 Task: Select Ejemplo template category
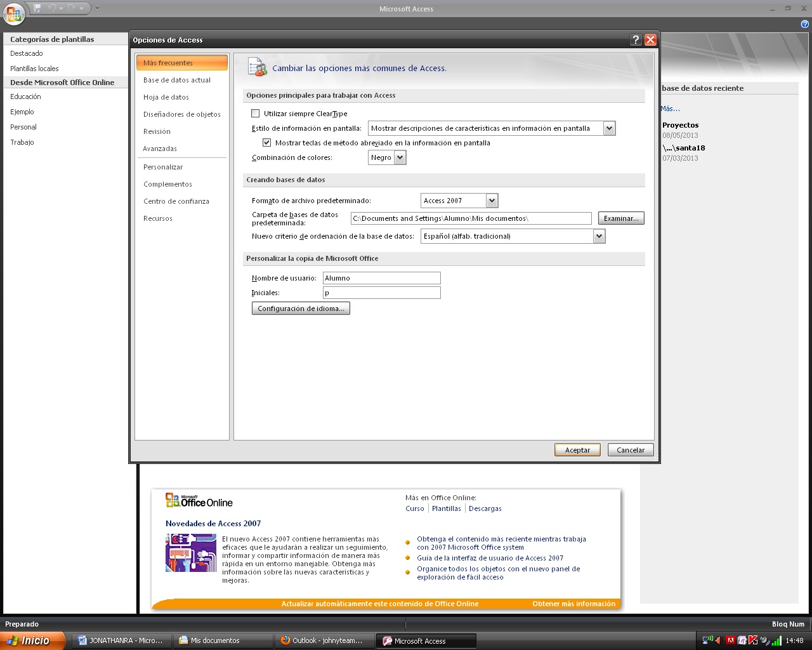(x=22, y=112)
